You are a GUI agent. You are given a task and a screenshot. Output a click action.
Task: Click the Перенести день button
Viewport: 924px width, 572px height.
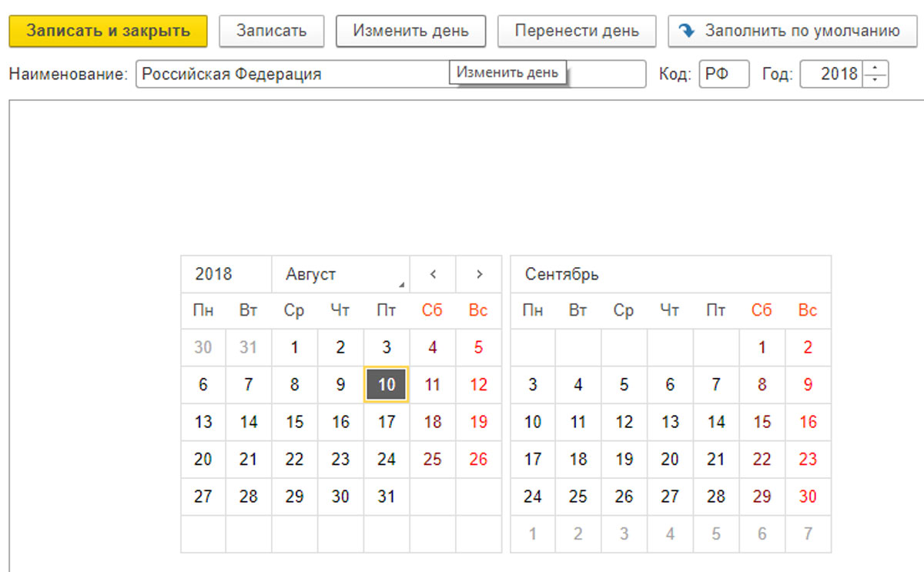pos(577,31)
